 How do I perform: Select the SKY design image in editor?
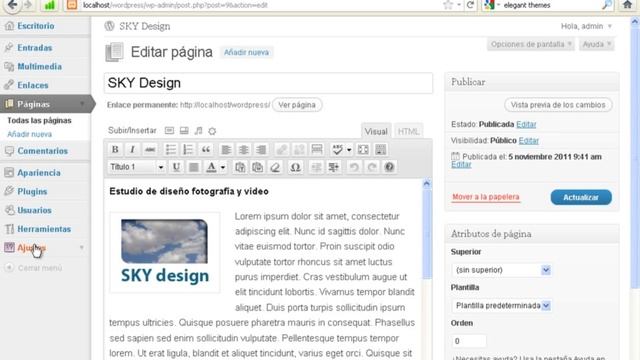tap(165, 252)
